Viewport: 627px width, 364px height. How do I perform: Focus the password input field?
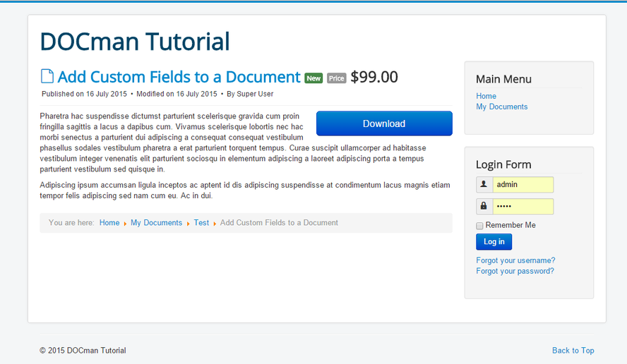[523, 207]
